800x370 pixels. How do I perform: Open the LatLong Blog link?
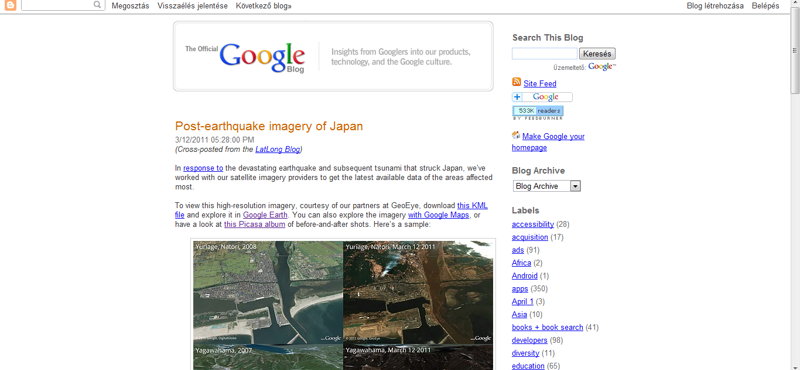point(278,150)
